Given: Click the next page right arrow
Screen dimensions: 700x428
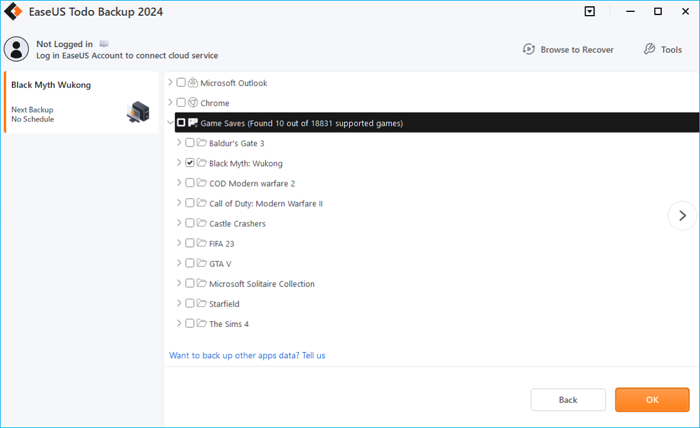Looking at the screenshot, I should [x=682, y=215].
